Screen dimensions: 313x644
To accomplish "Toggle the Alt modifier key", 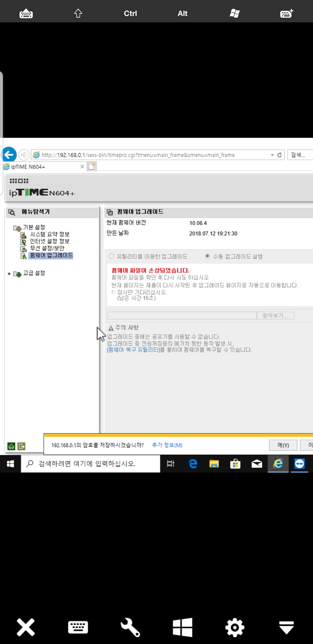I will (183, 13).
